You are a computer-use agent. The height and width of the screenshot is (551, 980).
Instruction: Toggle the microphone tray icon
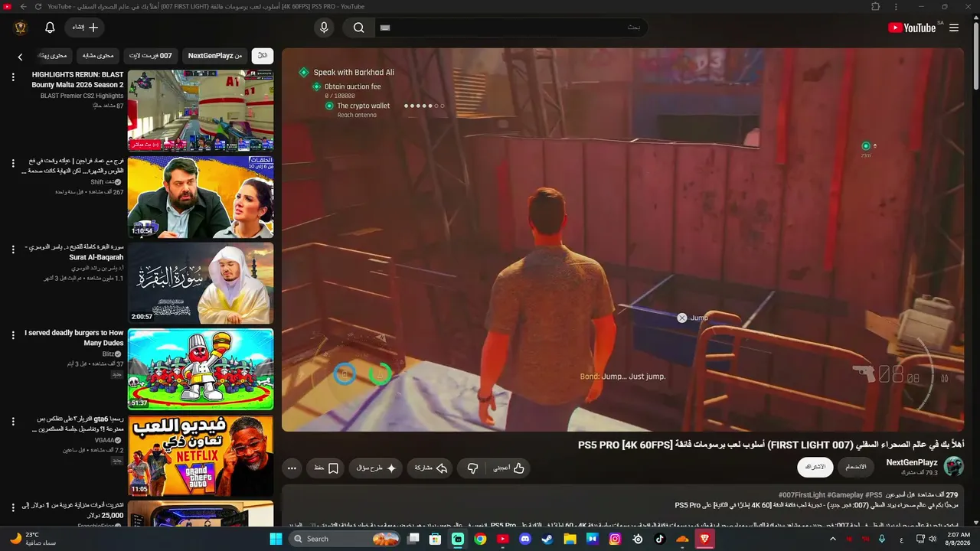coord(882,539)
